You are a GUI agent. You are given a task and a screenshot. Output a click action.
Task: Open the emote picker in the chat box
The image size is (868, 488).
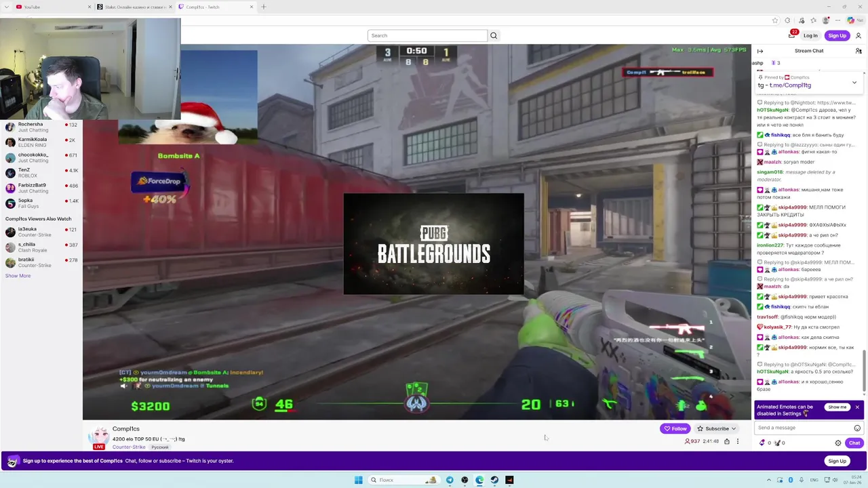coord(857,428)
